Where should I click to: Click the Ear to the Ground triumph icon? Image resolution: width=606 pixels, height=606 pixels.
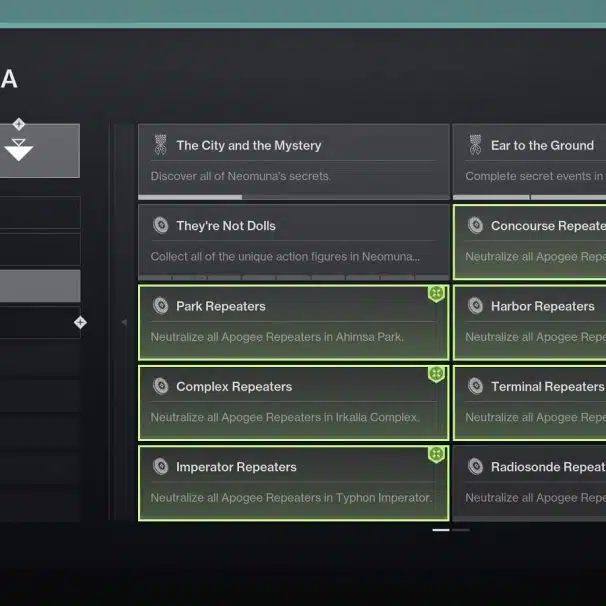tap(475, 146)
